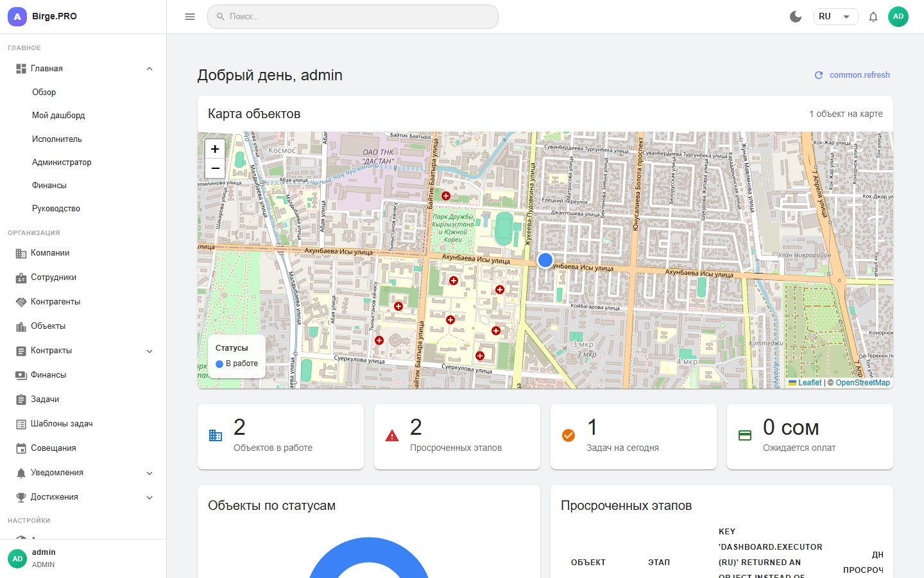This screenshot has height=578, width=924.
Task: Open the Просроченных этапов stat card
Action: 457,437
